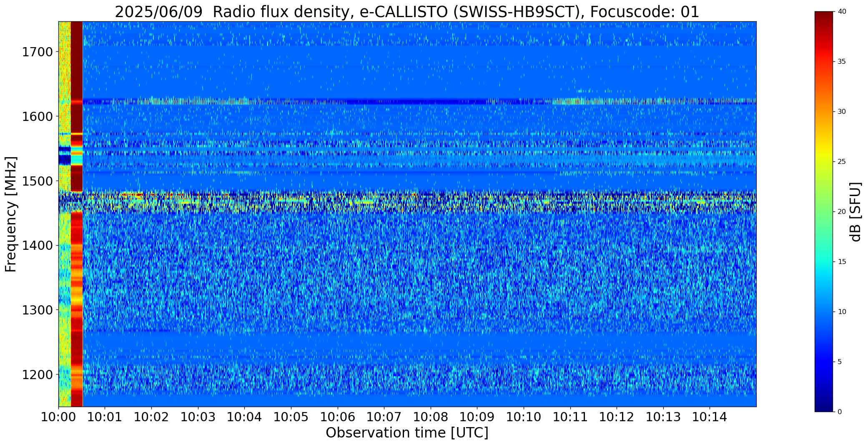Click the 1700 frequency tick label
Image resolution: width=868 pixels, height=445 pixels.
click(x=37, y=52)
